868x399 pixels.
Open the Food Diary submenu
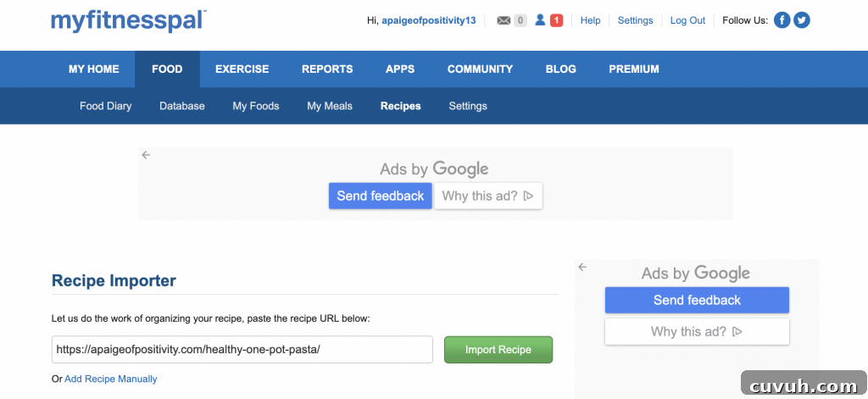[106, 106]
